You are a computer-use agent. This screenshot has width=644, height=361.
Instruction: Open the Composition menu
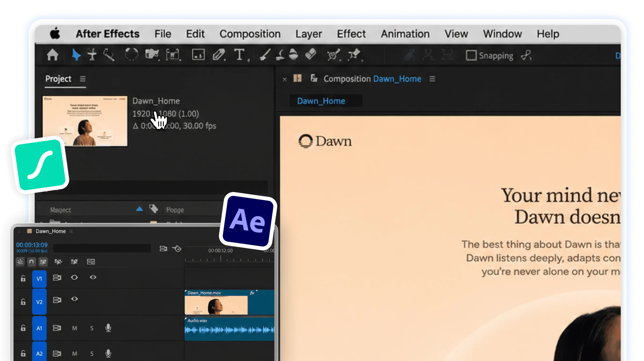[x=250, y=34]
